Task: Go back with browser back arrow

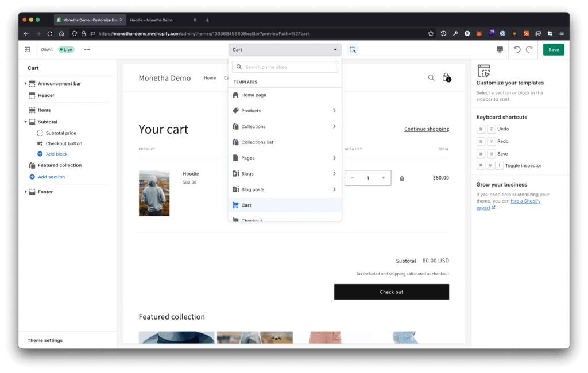Action: coord(26,33)
